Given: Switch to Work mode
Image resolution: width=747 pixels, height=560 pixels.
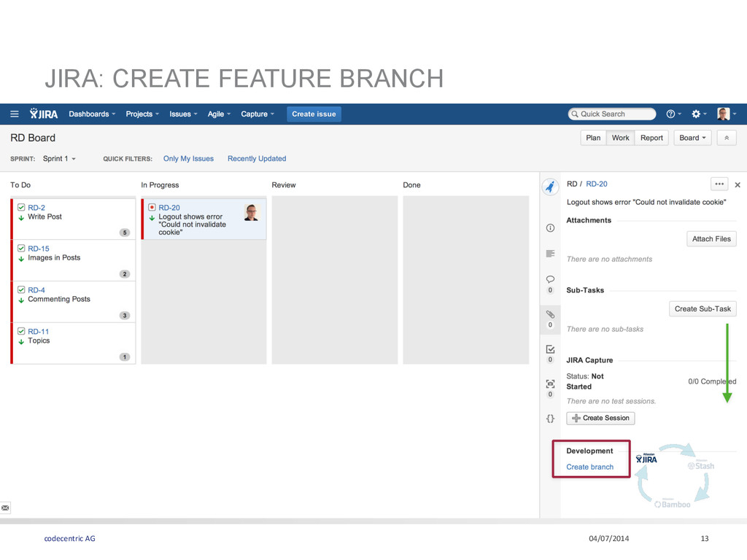Looking at the screenshot, I should (620, 138).
